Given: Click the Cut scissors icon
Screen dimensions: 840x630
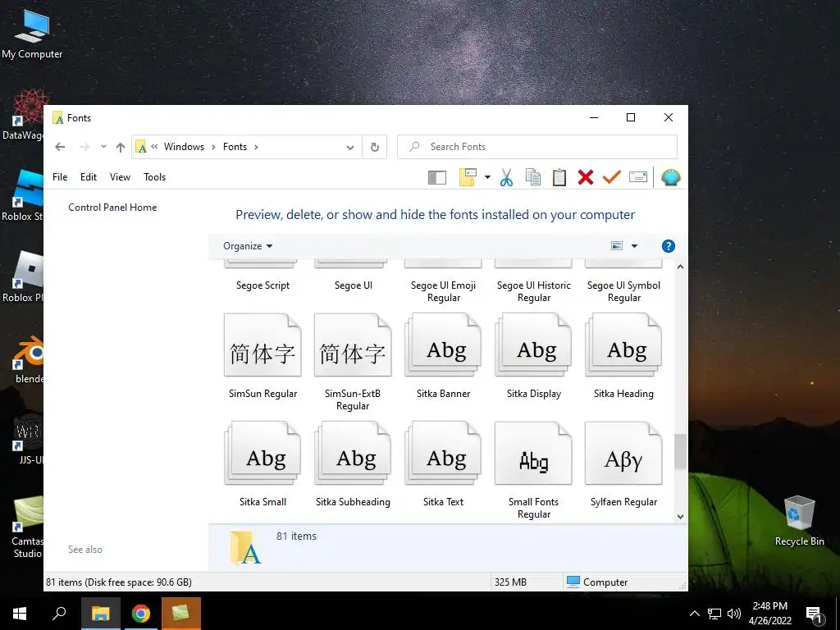Looking at the screenshot, I should pyautogui.click(x=506, y=177).
